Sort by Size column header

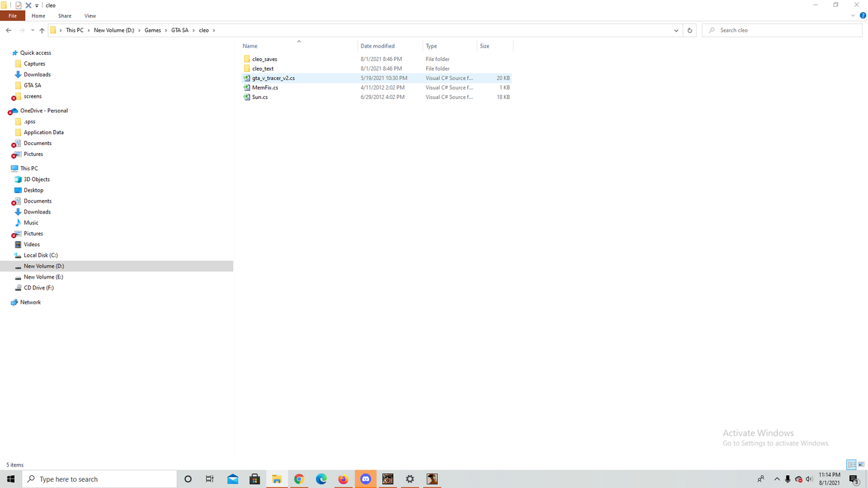pyautogui.click(x=485, y=46)
